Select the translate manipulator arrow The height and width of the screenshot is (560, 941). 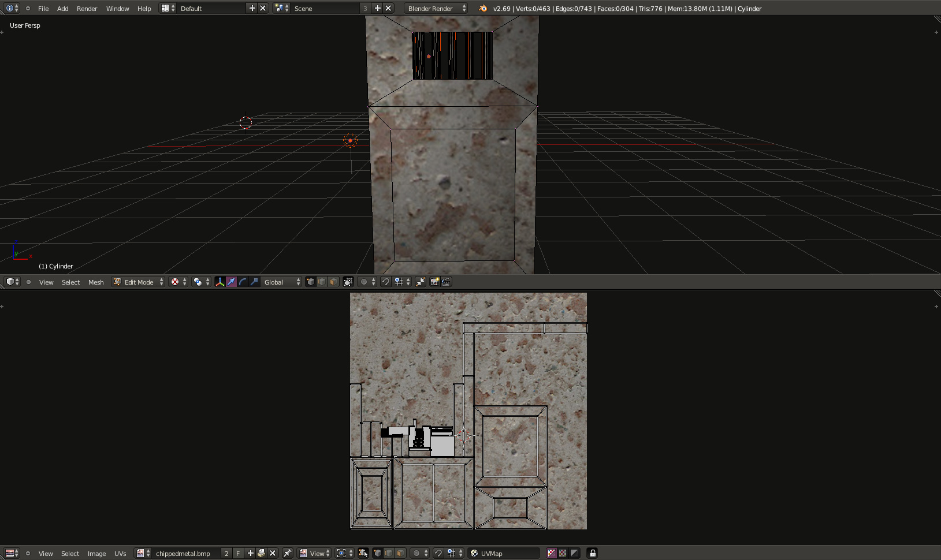[231, 282]
